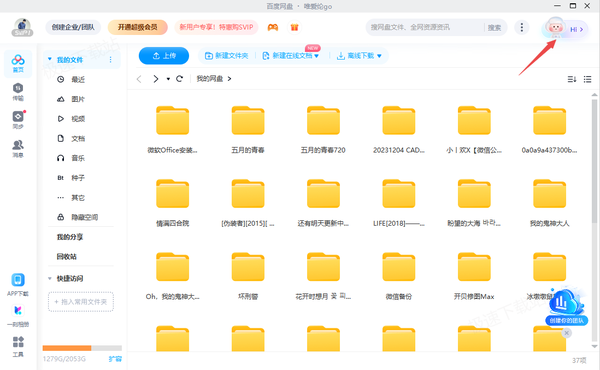The image size is (600, 370).
Task: Open 回收站 recycle bin
Action: tap(67, 257)
